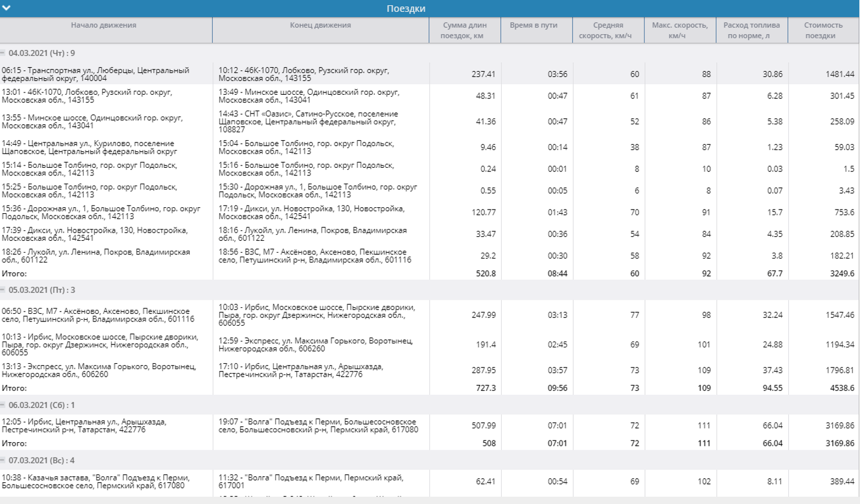Select trip starting 15:25 Большое Толбино
The width and height of the screenshot is (860, 504).
pyautogui.click(x=90, y=191)
